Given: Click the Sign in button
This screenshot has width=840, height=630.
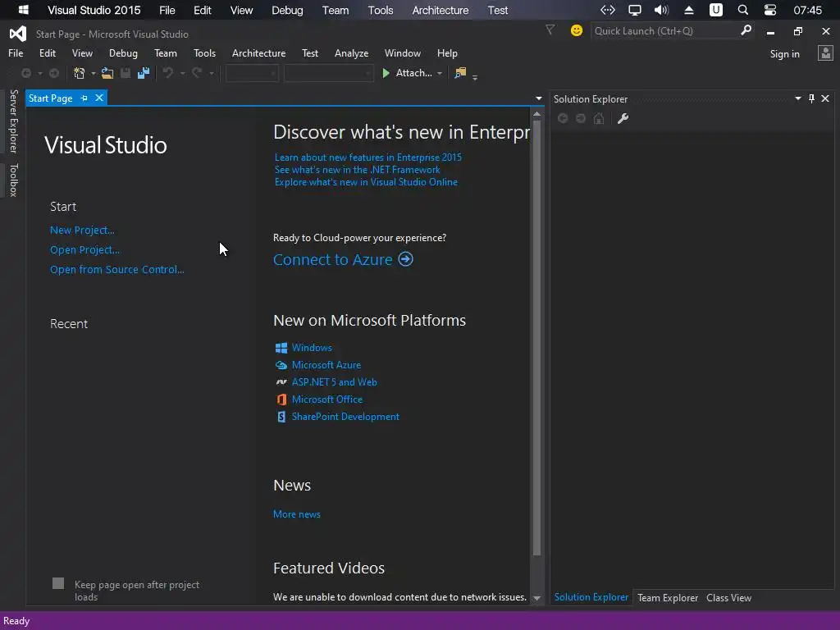Looking at the screenshot, I should point(784,53).
